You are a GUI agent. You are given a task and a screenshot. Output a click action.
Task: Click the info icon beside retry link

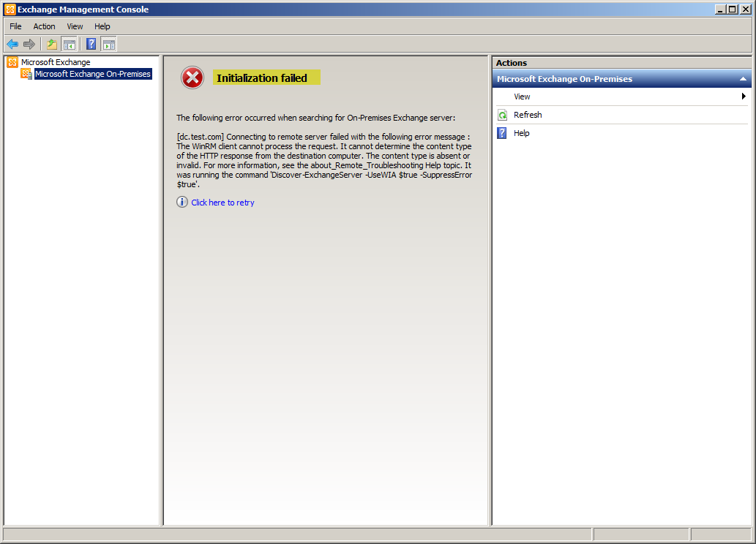(x=181, y=202)
